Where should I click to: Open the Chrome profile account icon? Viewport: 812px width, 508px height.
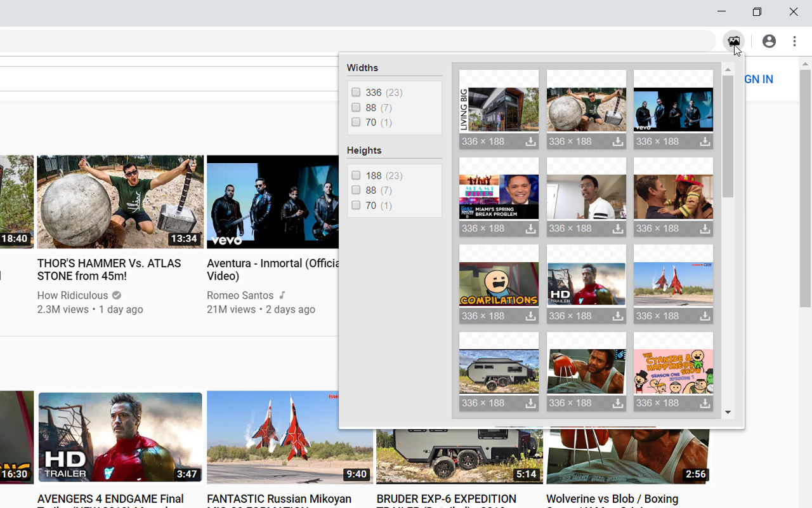pyautogui.click(x=769, y=41)
